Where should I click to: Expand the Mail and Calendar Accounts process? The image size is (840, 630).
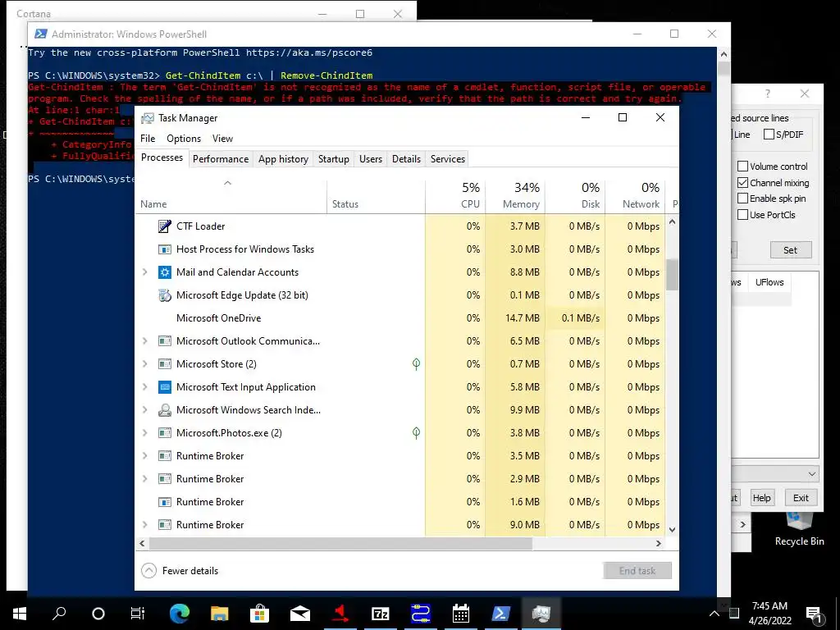click(x=144, y=272)
